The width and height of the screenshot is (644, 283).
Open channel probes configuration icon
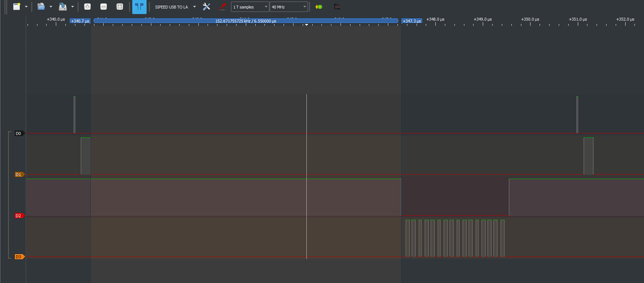(x=222, y=6)
